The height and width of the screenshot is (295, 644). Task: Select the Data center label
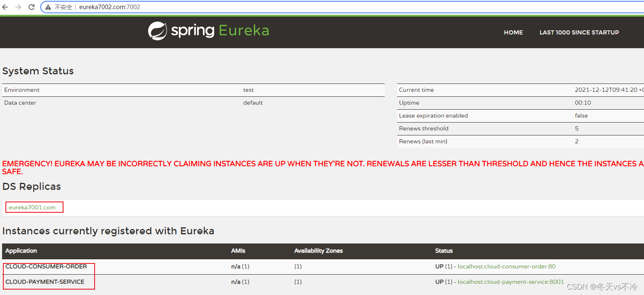pyautogui.click(x=20, y=103)
